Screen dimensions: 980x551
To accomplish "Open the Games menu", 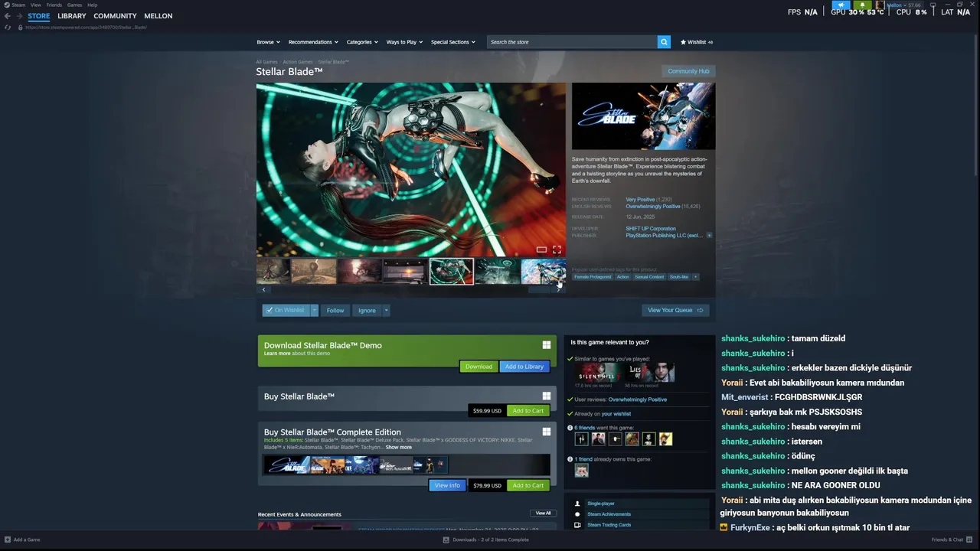I will coord(74,5).
